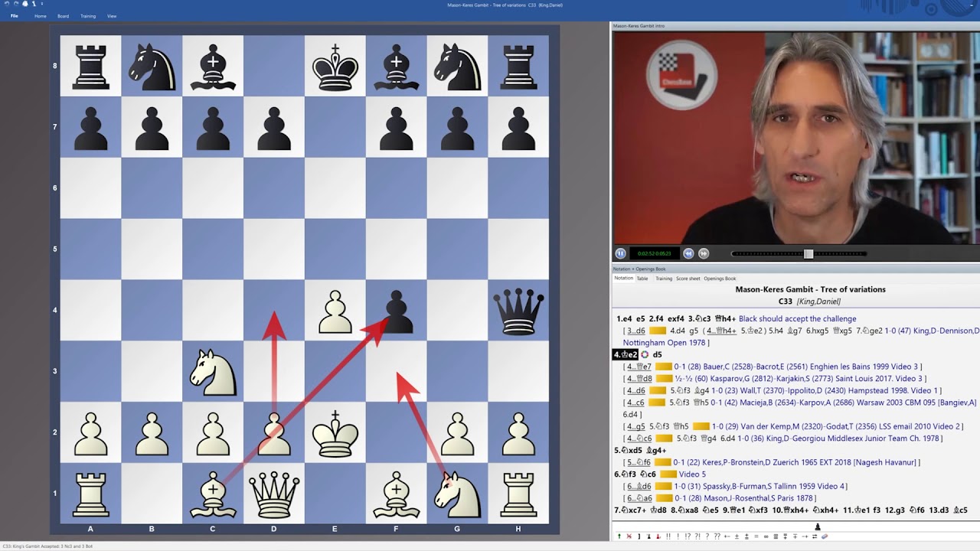Click the video progress slider handle
Viewport: 980px width, 551px height.
coord(808,253)
